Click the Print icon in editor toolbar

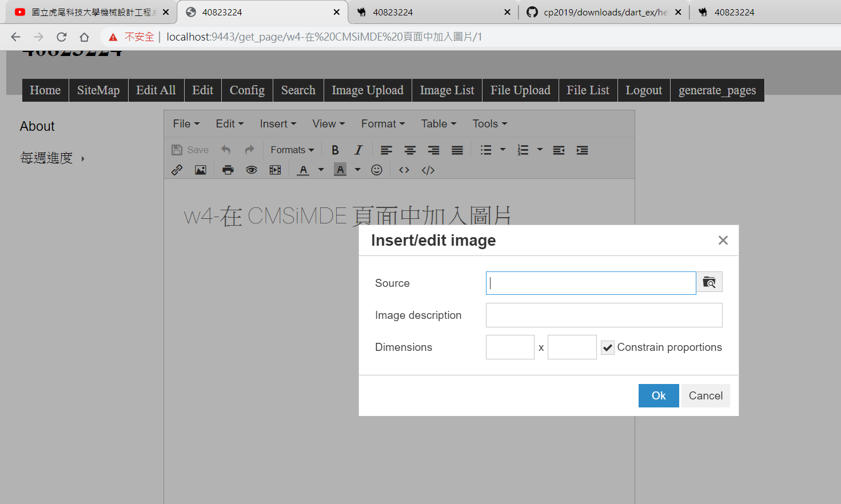tap(228, 170)
